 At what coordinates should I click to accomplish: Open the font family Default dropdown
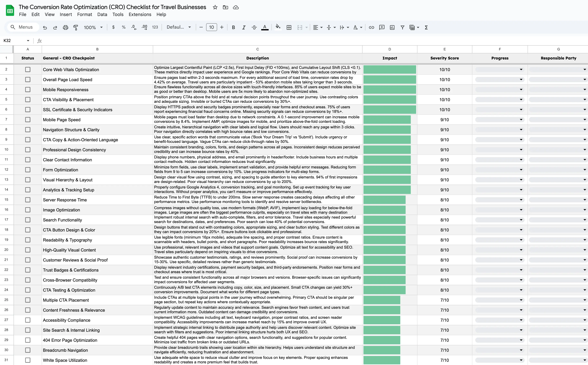[x=179, y=27]
